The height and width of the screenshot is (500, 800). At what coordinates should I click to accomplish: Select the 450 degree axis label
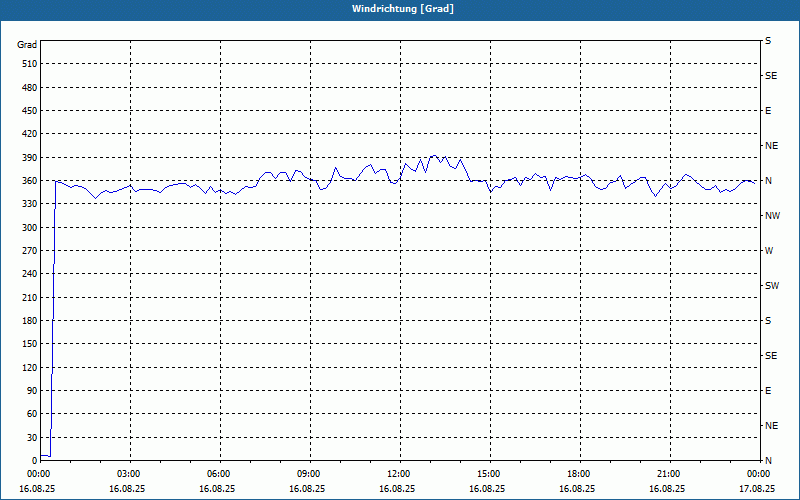pos(30,111)
